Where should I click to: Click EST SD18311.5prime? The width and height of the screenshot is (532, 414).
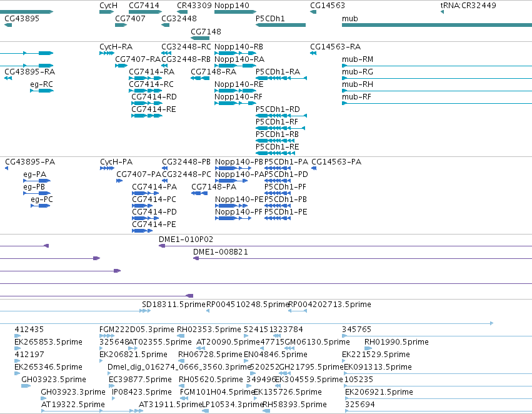pyautogui.click(x=145, y=311)
